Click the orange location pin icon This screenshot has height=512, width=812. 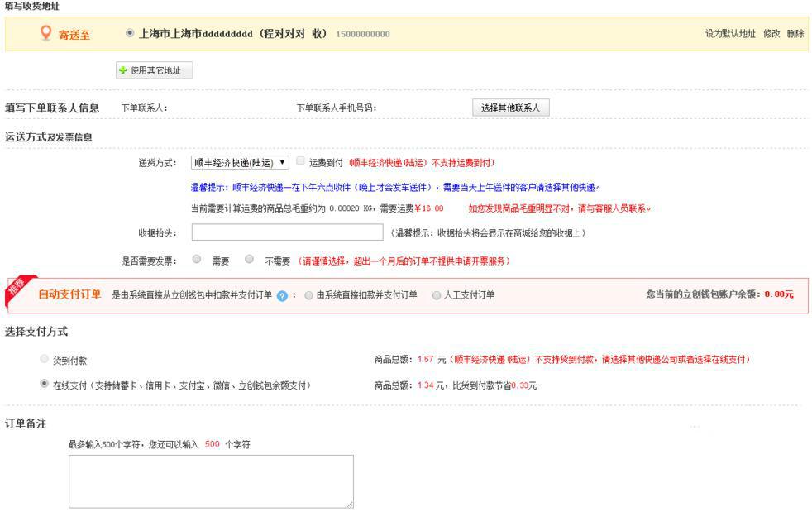(x=46, y=33)
